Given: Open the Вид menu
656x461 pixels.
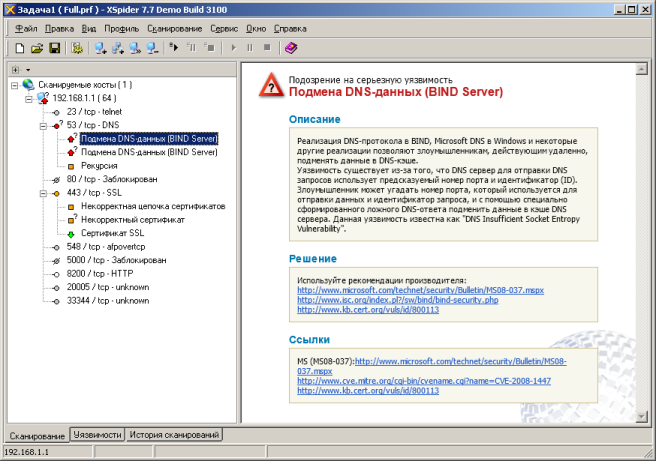Looking at the screenshot, I should (89, 29).
